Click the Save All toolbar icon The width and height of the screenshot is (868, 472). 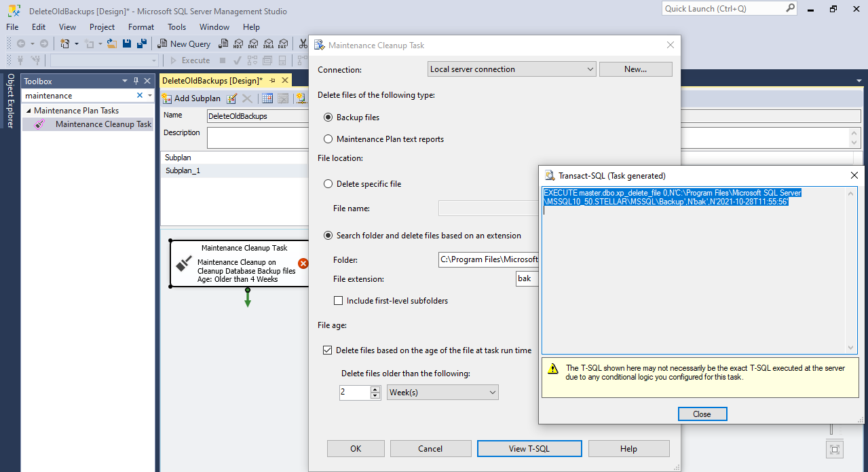[x=142, y=43]
